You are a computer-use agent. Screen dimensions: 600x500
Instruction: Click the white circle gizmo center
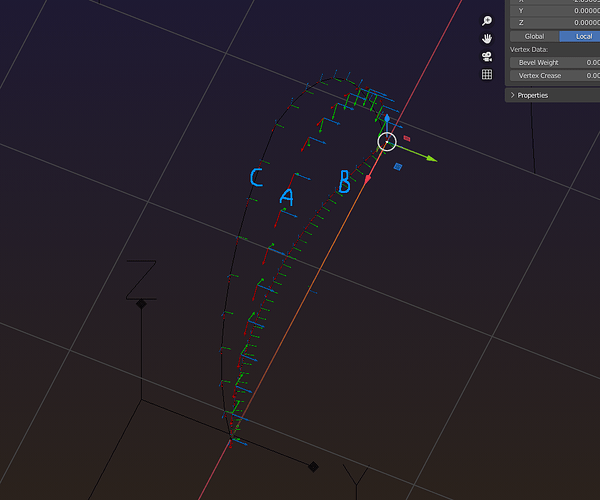(387, 142)
